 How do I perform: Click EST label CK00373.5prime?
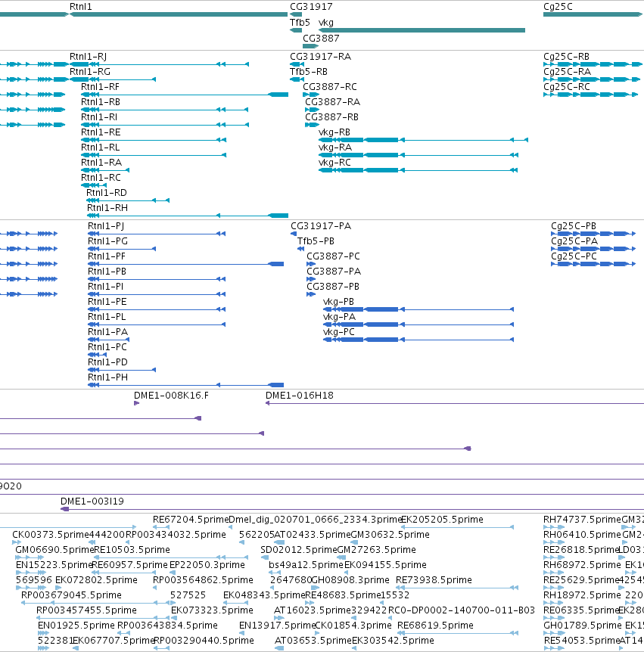point(51,535)
